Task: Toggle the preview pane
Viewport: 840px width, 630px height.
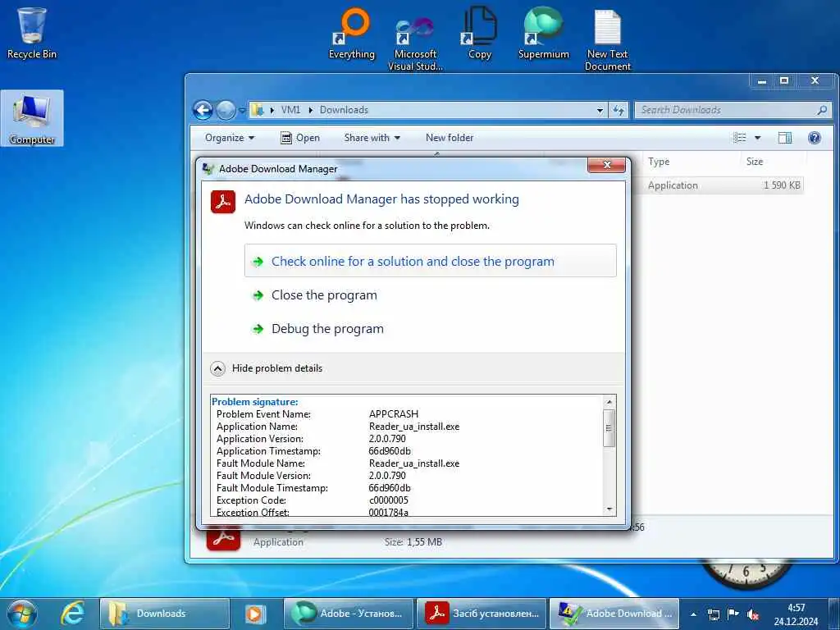Action: [x=785, y=138]
